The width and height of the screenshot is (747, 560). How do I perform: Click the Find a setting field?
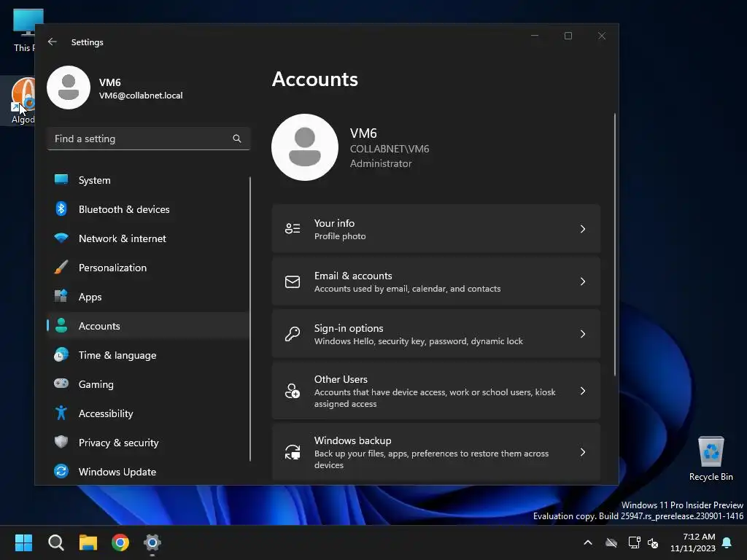(x=148, y=139)
